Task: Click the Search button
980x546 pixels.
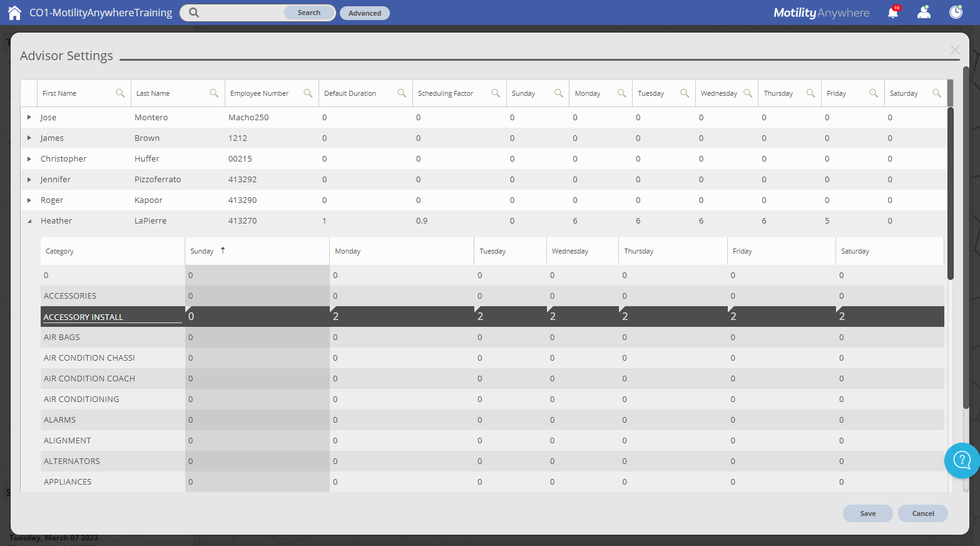Action: [x=309, y=13]
